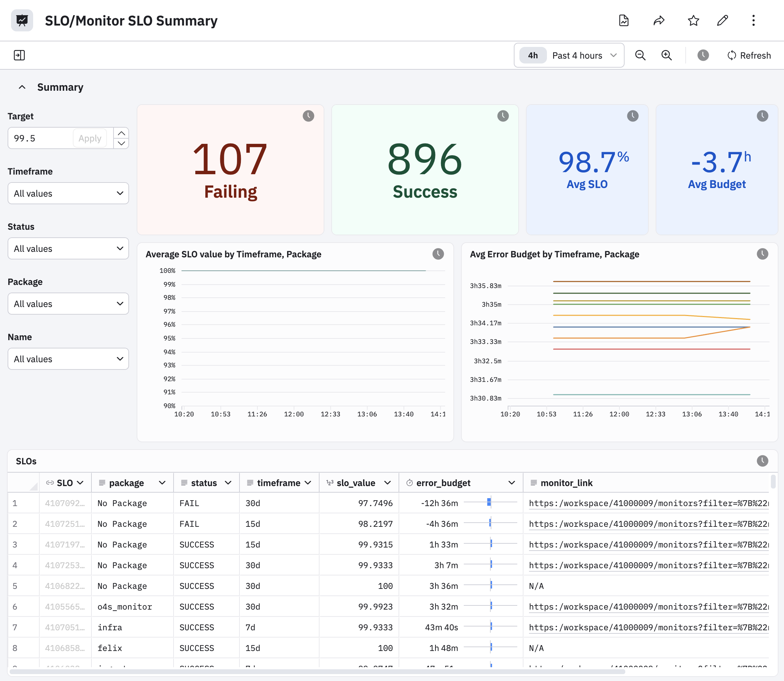
Task: Open monitor link in first SLO row
Action: tap(648, 504)
